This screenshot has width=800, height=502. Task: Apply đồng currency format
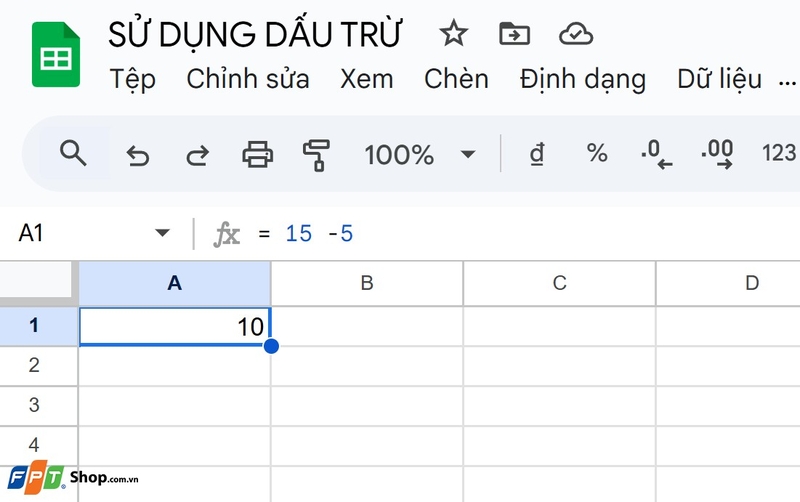point(537,154)
